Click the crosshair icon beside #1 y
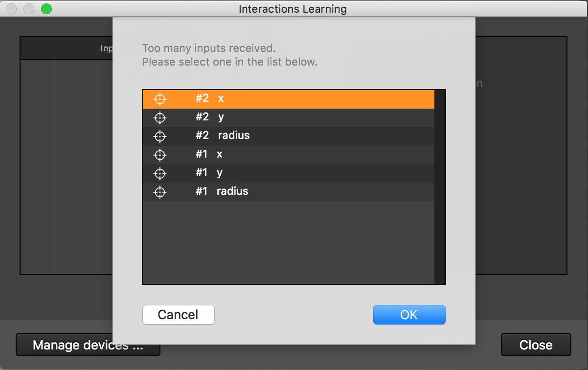This screenshot has width=588, height=370. (160, 173)
